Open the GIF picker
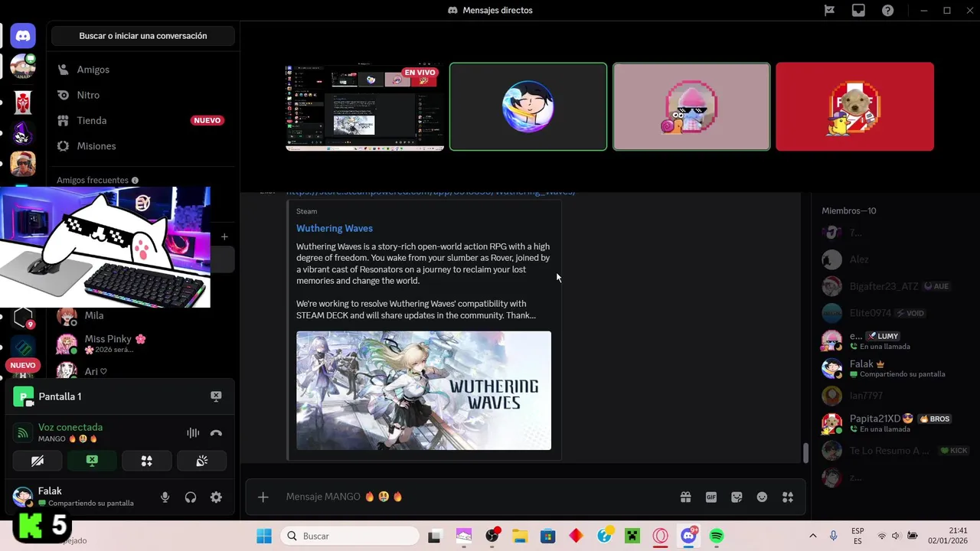This screenshot has width=980, height=551. pos(711,497)
